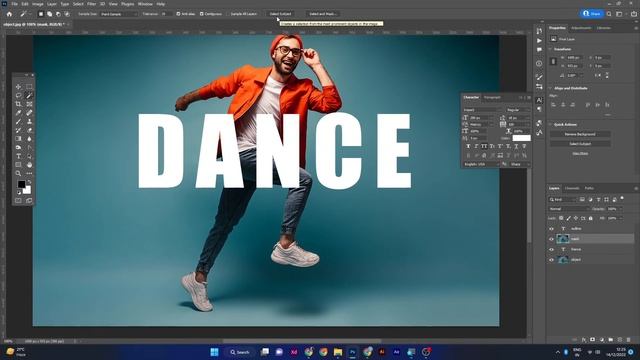This screenshot has width=640, height=360.
Task: Click the Underline style icon in Character panel
Action: [516, 146]
